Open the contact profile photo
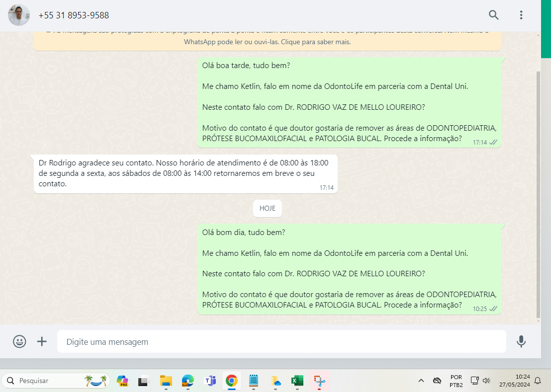The height and width of the screenshot is (392, 551). [x=19, y=15]
